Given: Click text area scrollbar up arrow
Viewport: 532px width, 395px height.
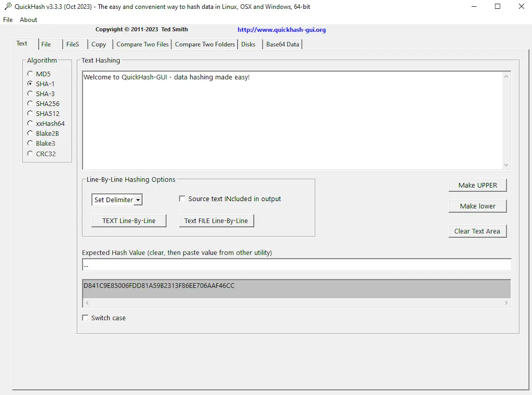Looking at the screenshot, I should (506, 76).
